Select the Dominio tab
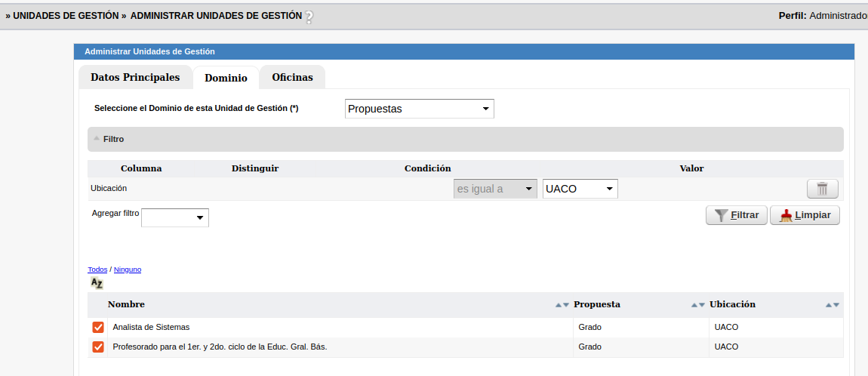The height and width of the screenshot is (376, 868). (226, 78)
